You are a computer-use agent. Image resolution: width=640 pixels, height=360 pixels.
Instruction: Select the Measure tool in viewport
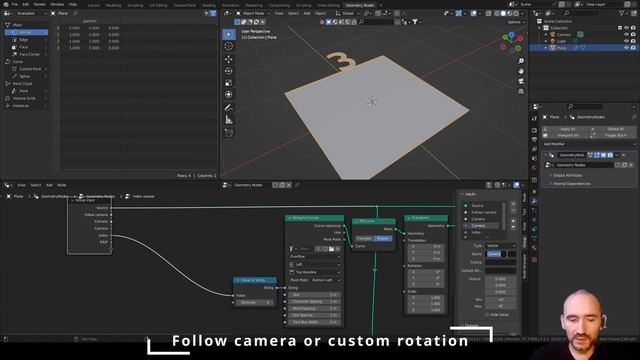(x=229, y=120)
